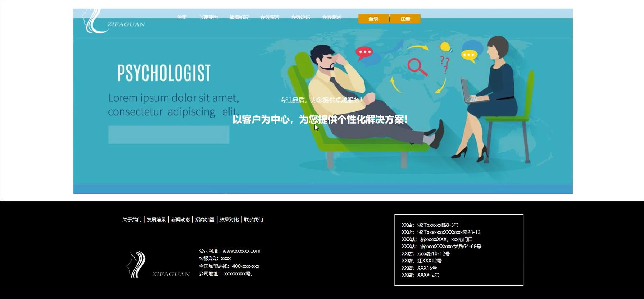The image size is (644, 299).
Task: Click store address xxxx路10-12号
Action: click(x=426, y=254)
